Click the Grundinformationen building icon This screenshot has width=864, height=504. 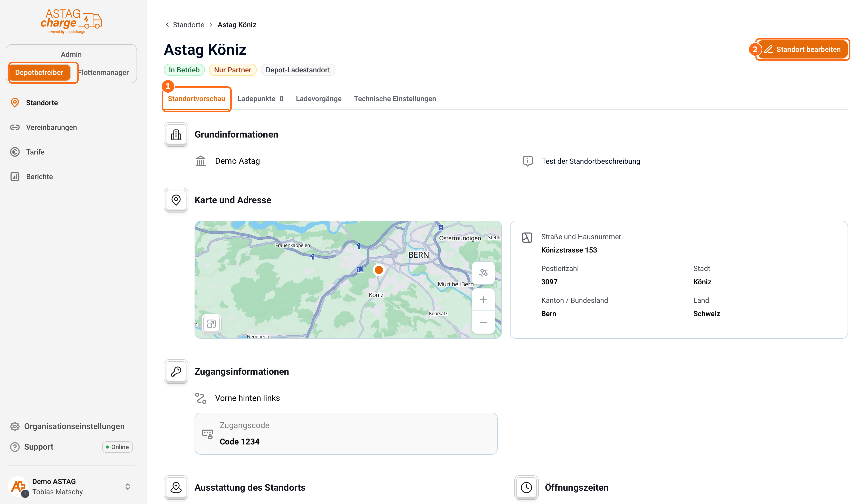(x=176, y=134)
